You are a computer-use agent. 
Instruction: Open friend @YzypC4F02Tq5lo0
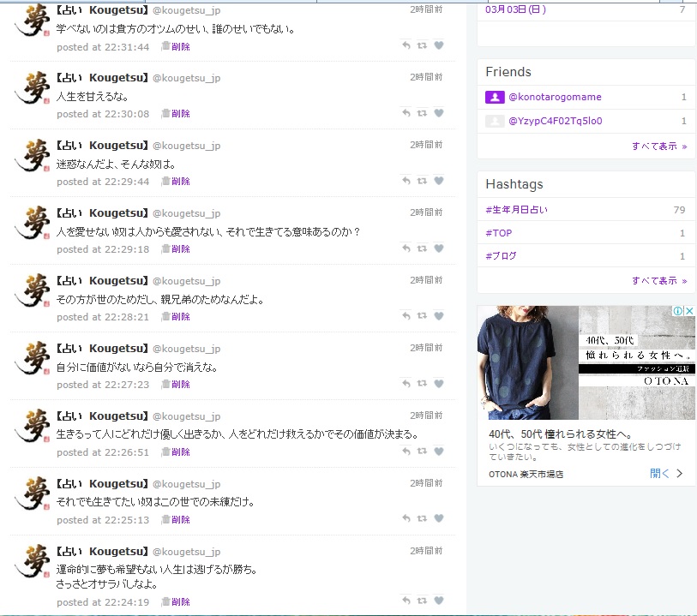pos(556,121)
